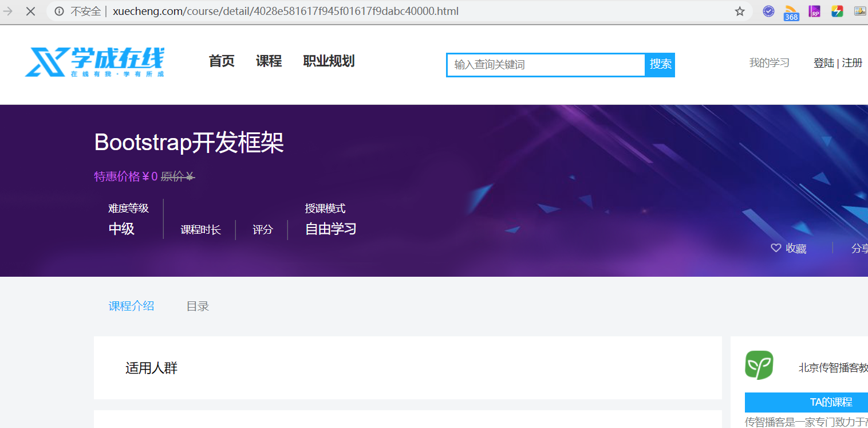Click the 搜索 search button
Image resolution: width=868 pixels, height=428 pixels.
(660, 65)
